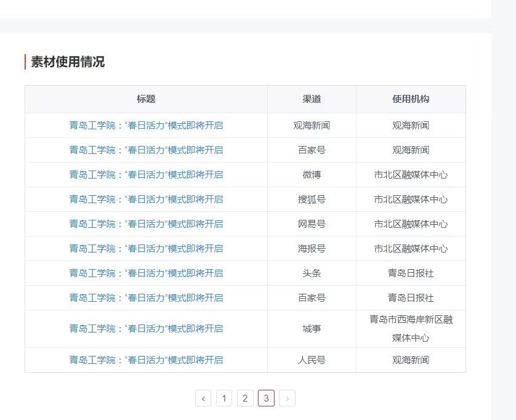
Task: Click the next page right chevron
Action: pyautogui.click(x=287, y=398)
